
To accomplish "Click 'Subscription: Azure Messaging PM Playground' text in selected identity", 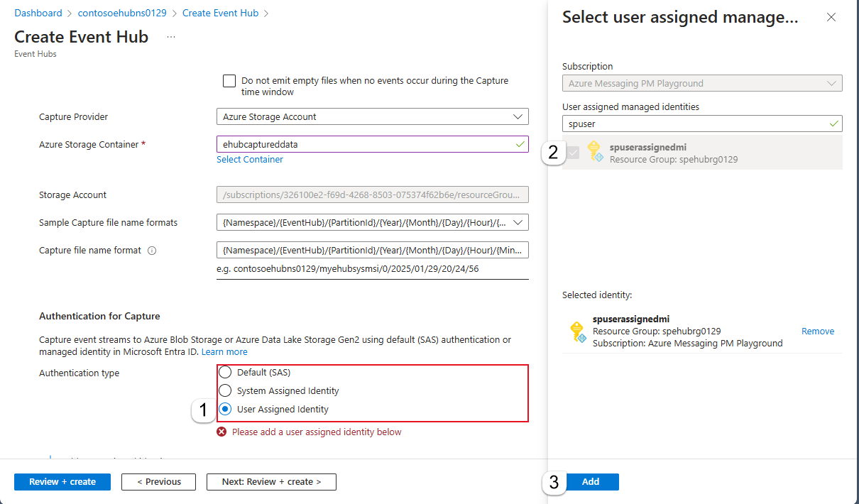I will pyautogui.click(x=687, y=344).
